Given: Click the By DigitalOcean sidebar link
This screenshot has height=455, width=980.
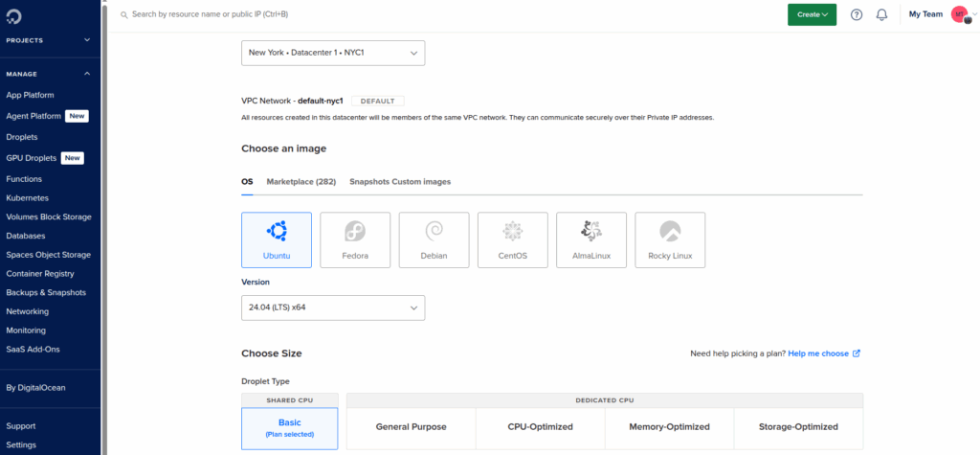Looking at the screenshot, I should [x=35, y=387].
